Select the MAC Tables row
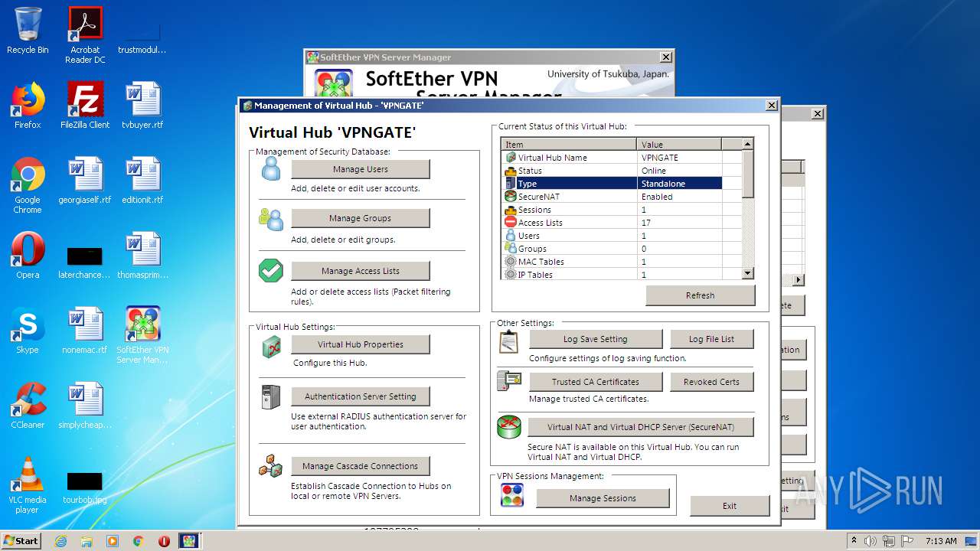The image size is (980, 551). click(x=622, y=262)
